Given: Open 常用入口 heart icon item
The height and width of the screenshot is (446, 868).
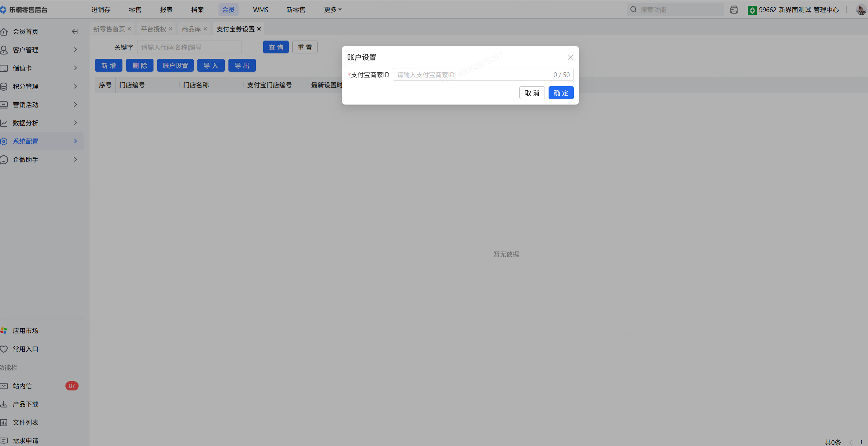Looking at the screenshot, I should pos(4,349).
